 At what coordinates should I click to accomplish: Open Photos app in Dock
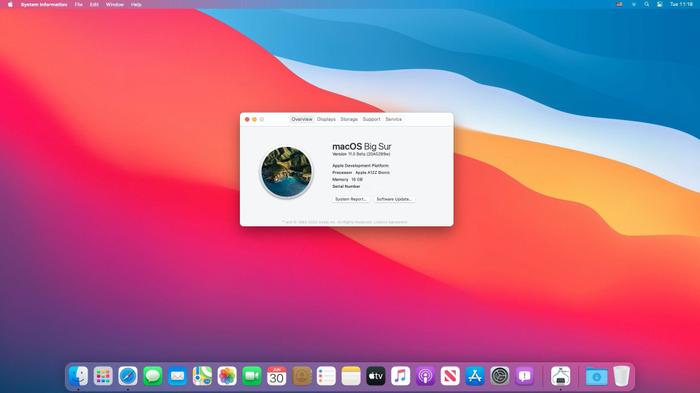click(x=227, y=376)
